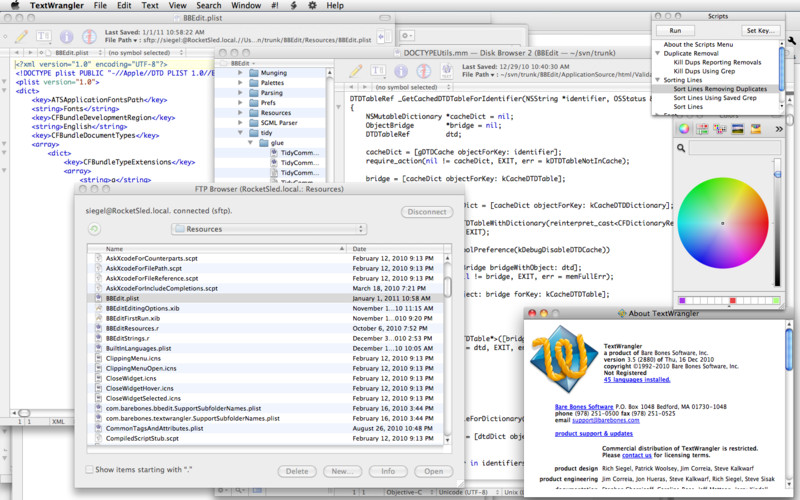
Task: Expand the Parsing folder
Action: click(240, 93)
